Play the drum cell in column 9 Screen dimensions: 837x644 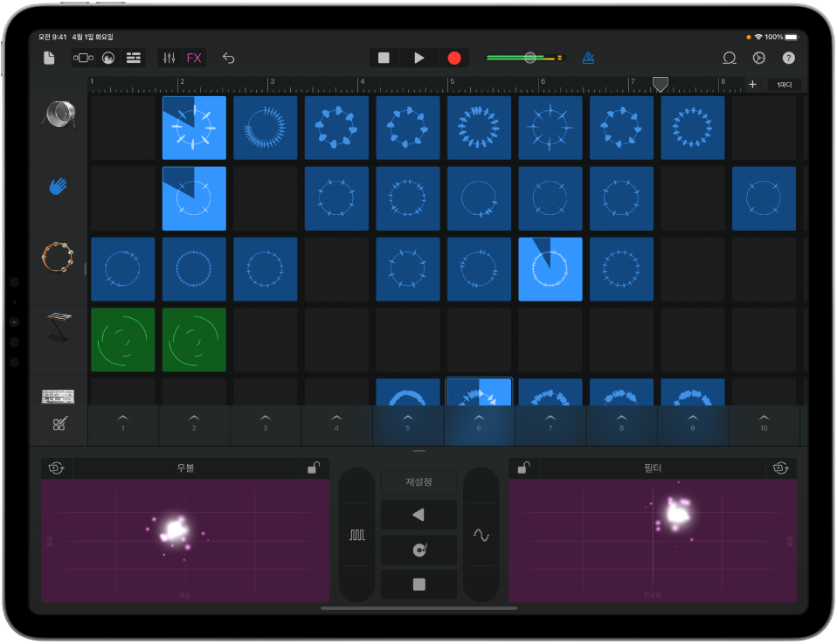coord(693,128)
